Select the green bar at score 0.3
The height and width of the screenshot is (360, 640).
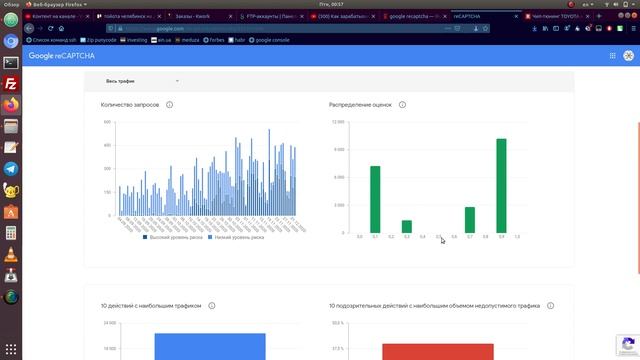[x=407, y=227]
